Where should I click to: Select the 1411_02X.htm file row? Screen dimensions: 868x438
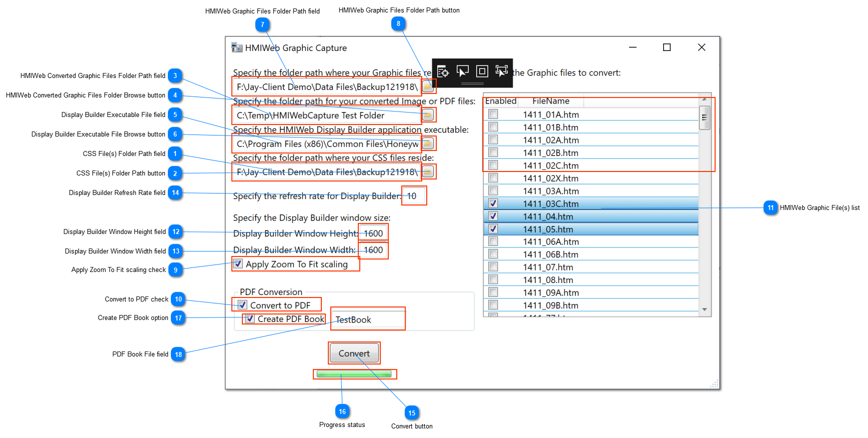click(x=591, y=178)
